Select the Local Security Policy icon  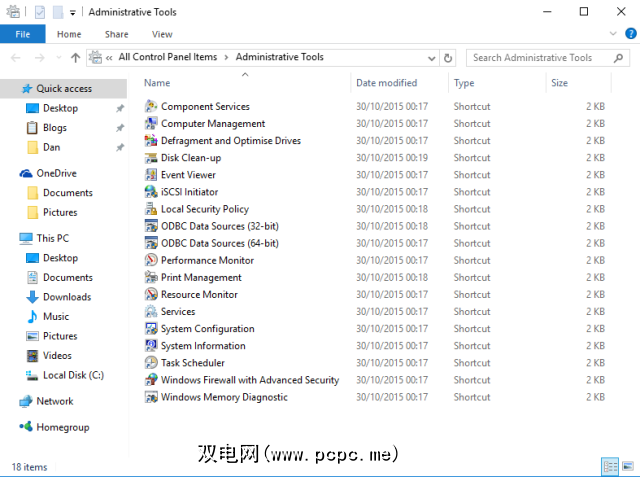[x=151, y=209]
